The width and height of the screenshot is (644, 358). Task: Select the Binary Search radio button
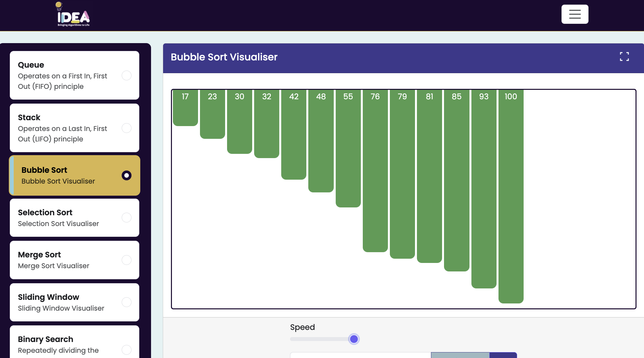pos(127,350)
